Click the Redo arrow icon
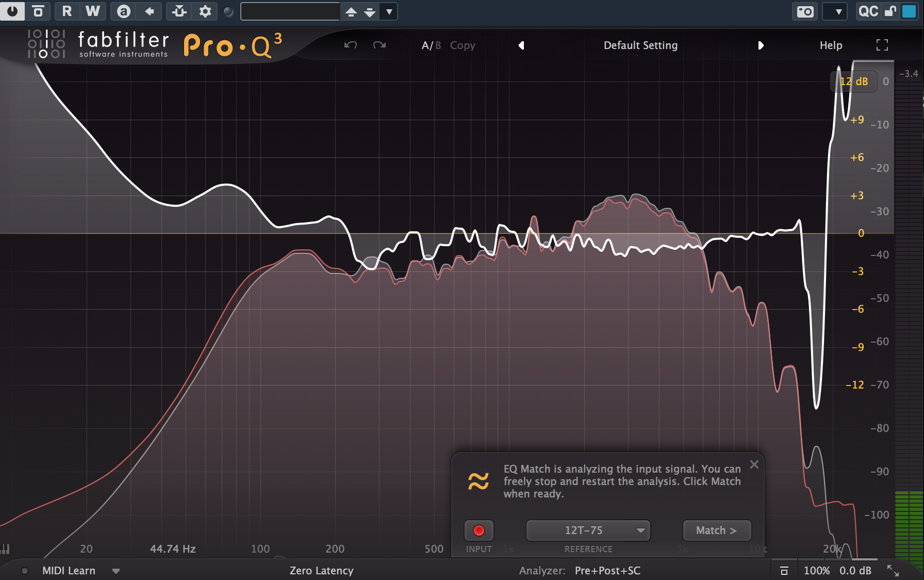924x580 pixels. (379, 45)
